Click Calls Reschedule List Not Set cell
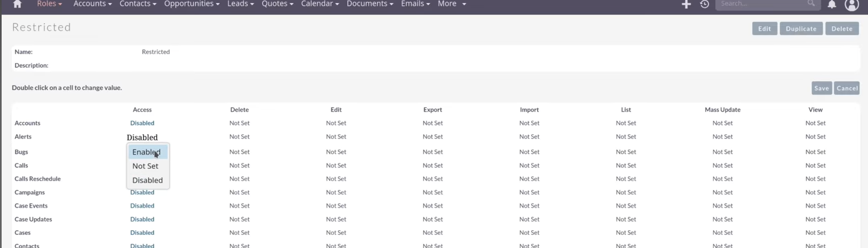This screenshot has height=248, width=868. tap(626, 179)
